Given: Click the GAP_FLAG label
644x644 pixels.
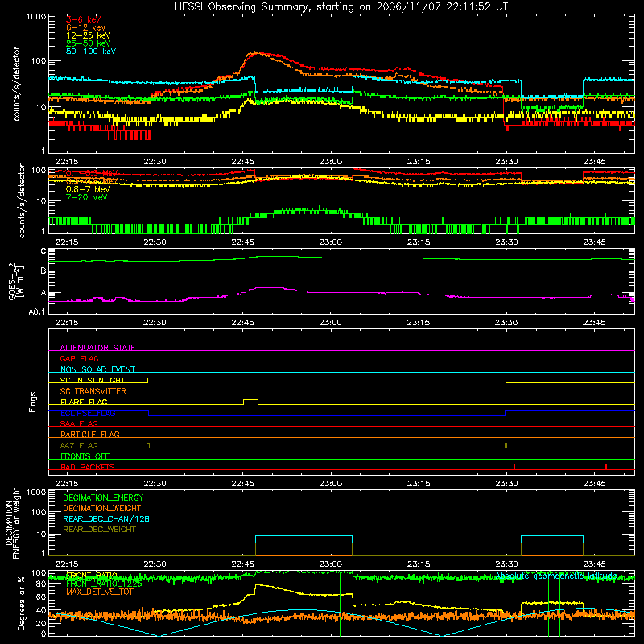Looking at the screenshot, I should click(79, 358).
